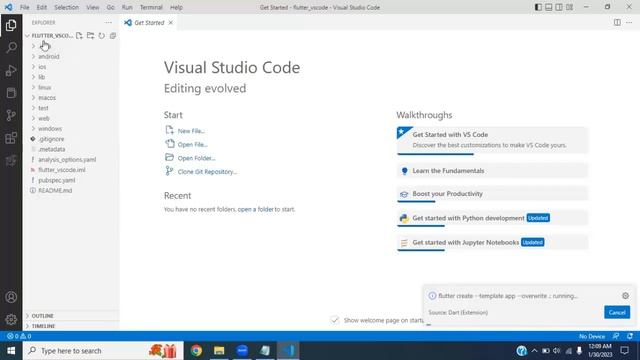The height and width of the screenshot is (360, 640).
Task: Click the feedback icon in status bar
Action: click(616, 336)
